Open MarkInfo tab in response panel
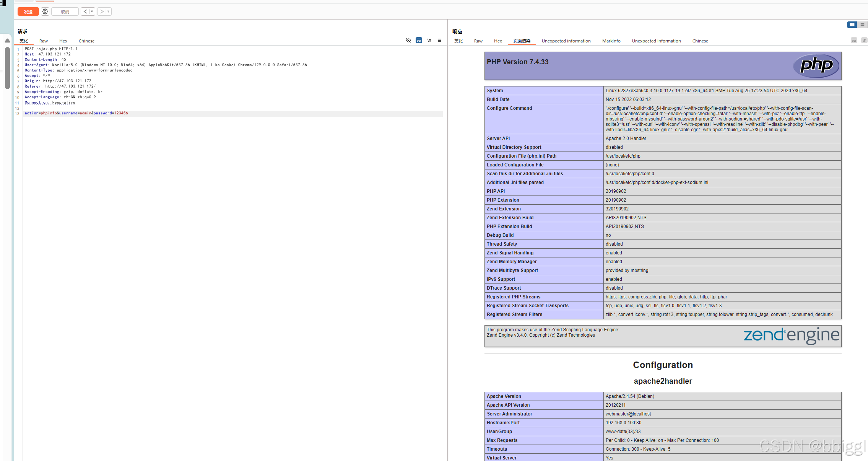 click(x=611, y=41)
